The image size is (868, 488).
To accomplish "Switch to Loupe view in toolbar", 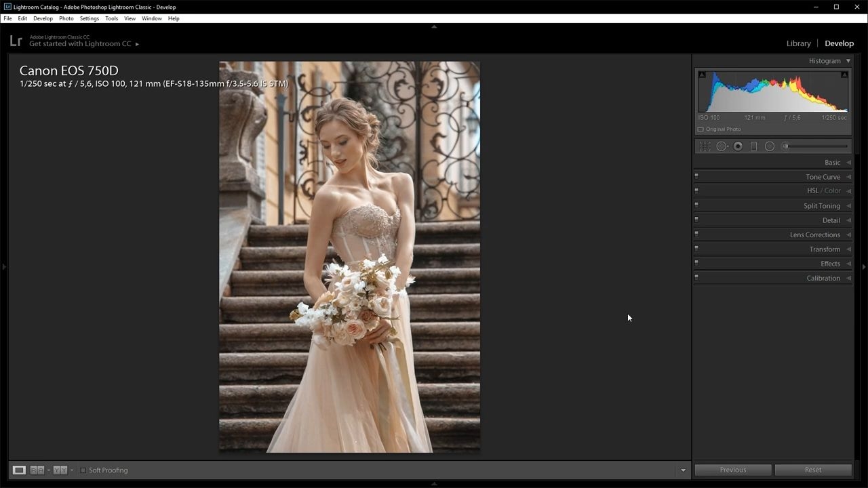I will pos(19,470).
